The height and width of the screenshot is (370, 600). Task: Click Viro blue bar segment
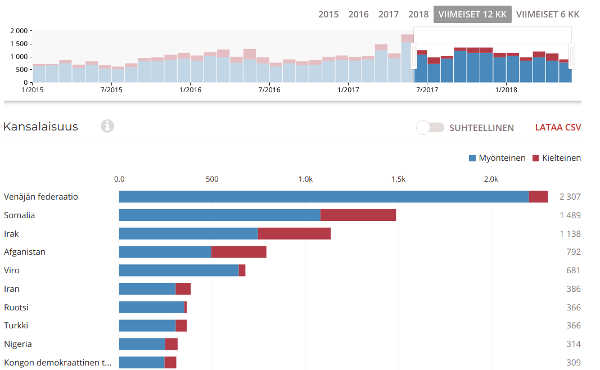coord(179,270)
